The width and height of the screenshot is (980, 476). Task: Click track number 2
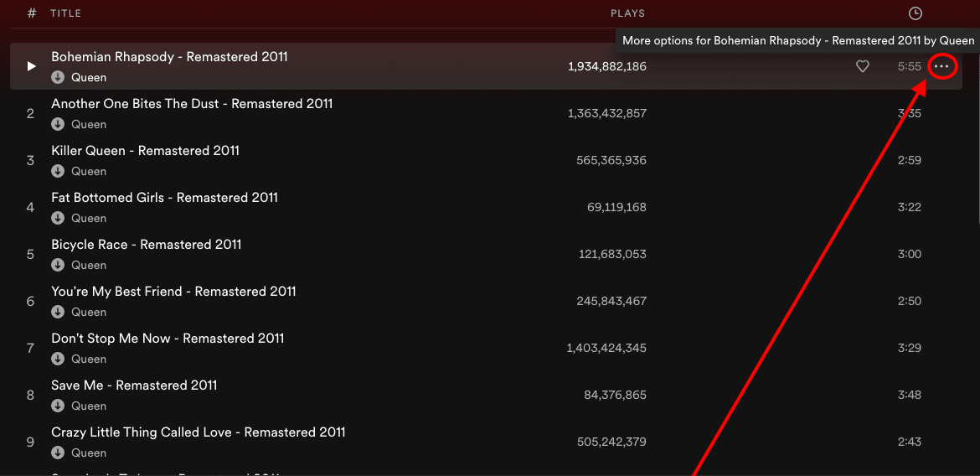[30, 113]
